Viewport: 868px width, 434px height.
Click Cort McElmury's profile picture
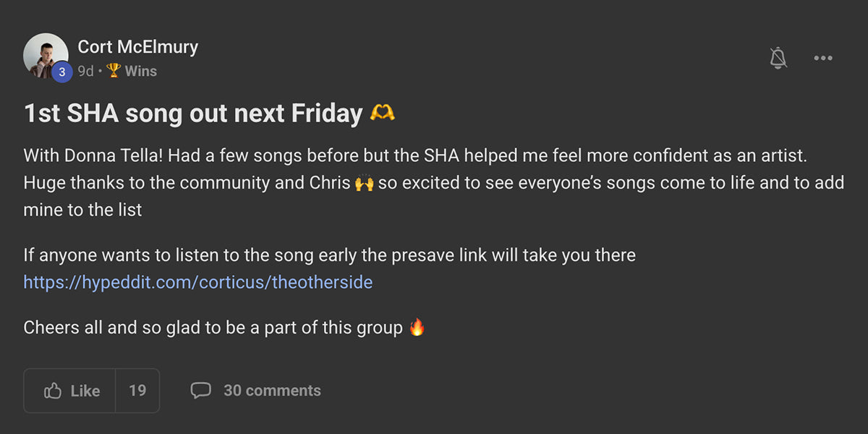(45, 54)
